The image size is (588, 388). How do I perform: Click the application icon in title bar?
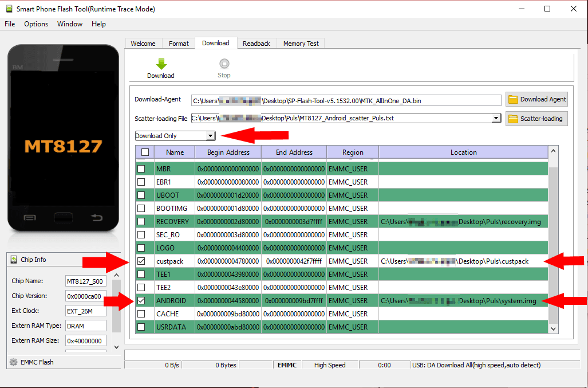[x=9, y=9]
